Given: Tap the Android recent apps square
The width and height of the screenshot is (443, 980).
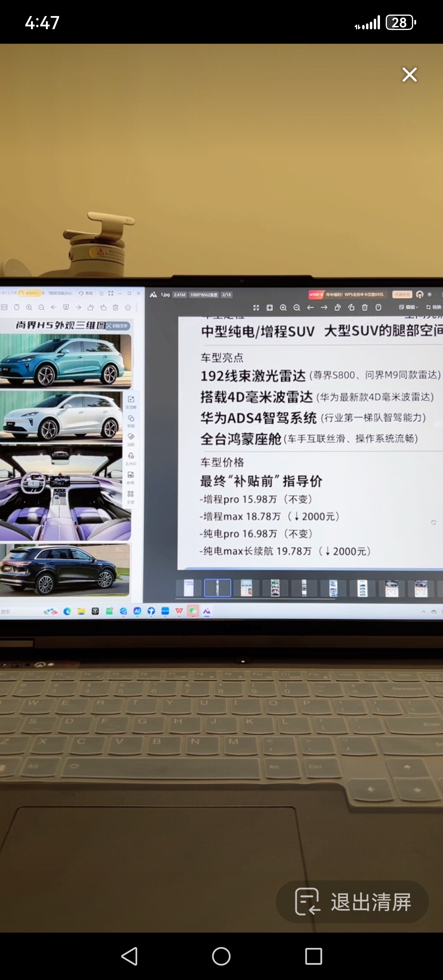Looking at the screenshot, I should 314,956.
